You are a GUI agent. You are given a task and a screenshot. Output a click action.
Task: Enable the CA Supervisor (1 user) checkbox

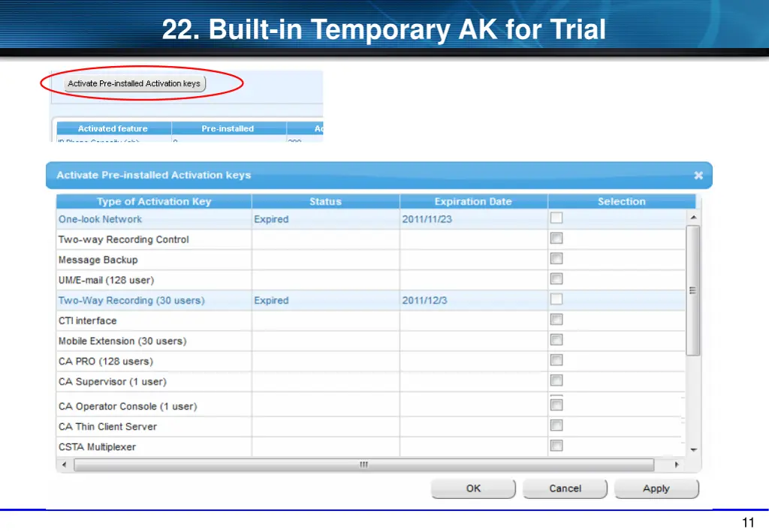point(556,380)
